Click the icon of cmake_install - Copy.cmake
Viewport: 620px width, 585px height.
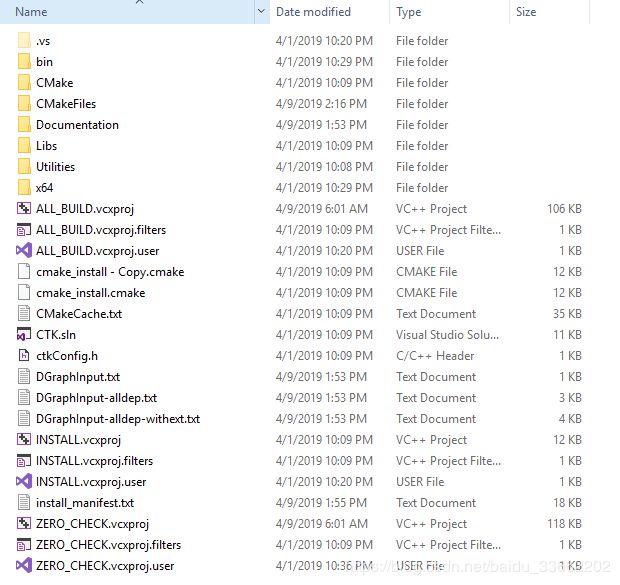(x=24, y=272)
